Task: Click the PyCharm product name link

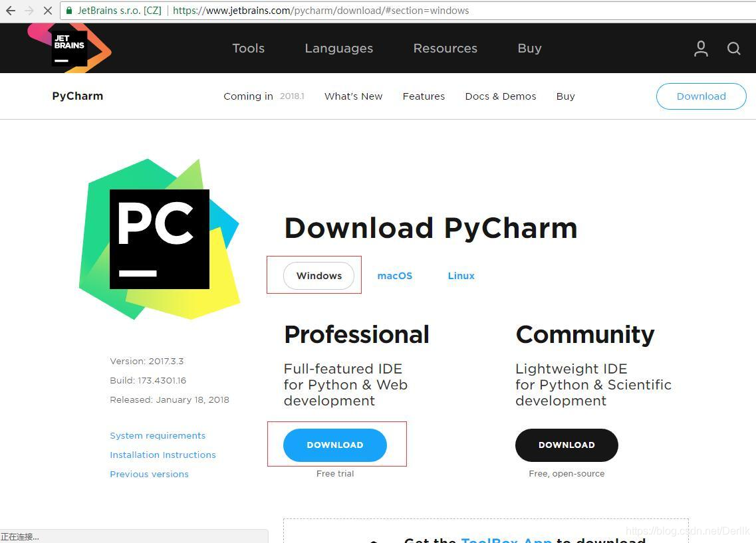Action: click(x=78, y=96)
